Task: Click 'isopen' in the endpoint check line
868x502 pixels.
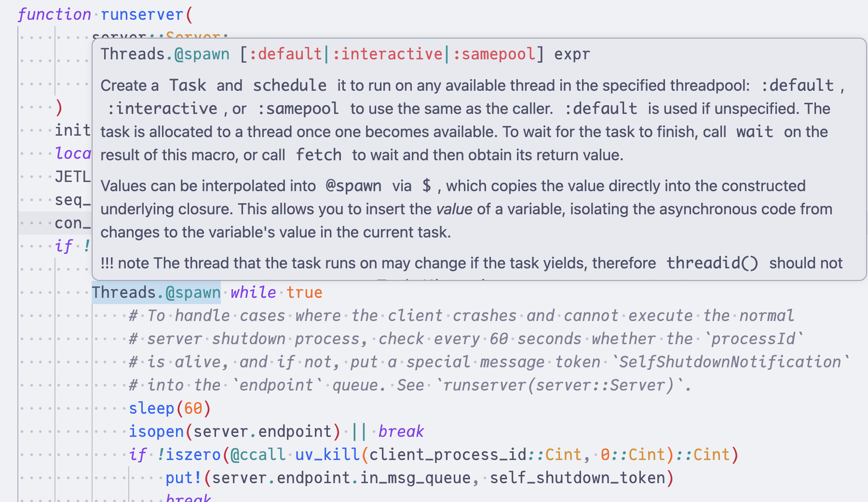Action: [156, 432]
